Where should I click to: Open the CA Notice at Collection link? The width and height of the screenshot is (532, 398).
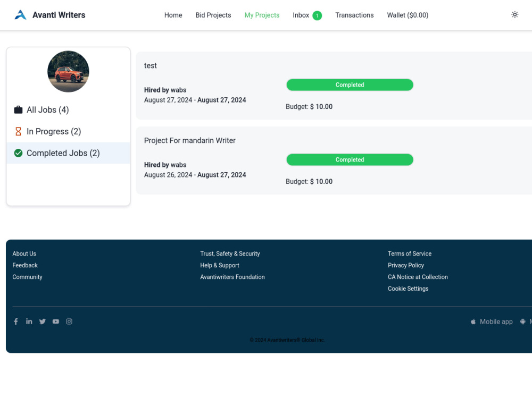[418, 277]
